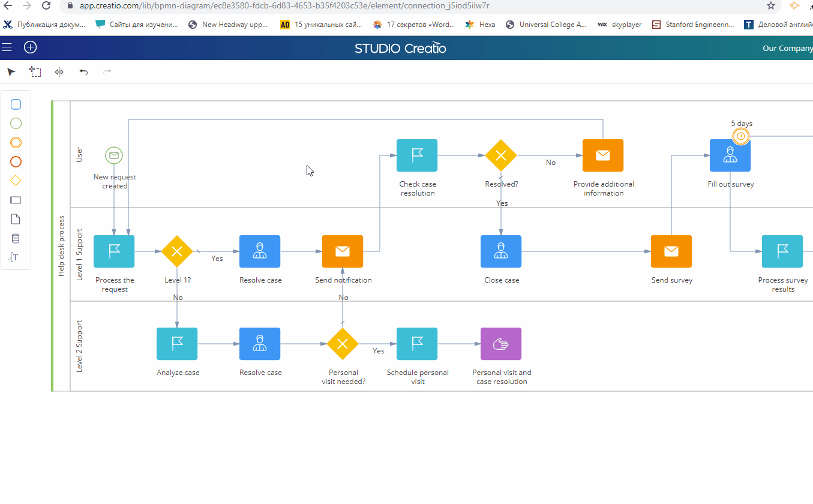813x504 pixels.
Task: Open the Stanford Engineerin... bookmark
Action: (x=693, y=25)
